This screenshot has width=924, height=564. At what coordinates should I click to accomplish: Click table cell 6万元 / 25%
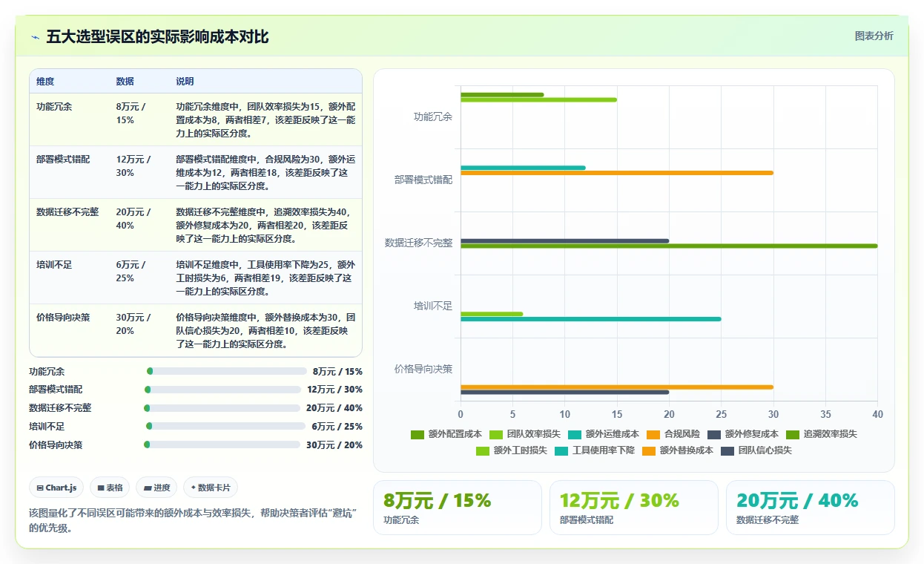point(131,271)
